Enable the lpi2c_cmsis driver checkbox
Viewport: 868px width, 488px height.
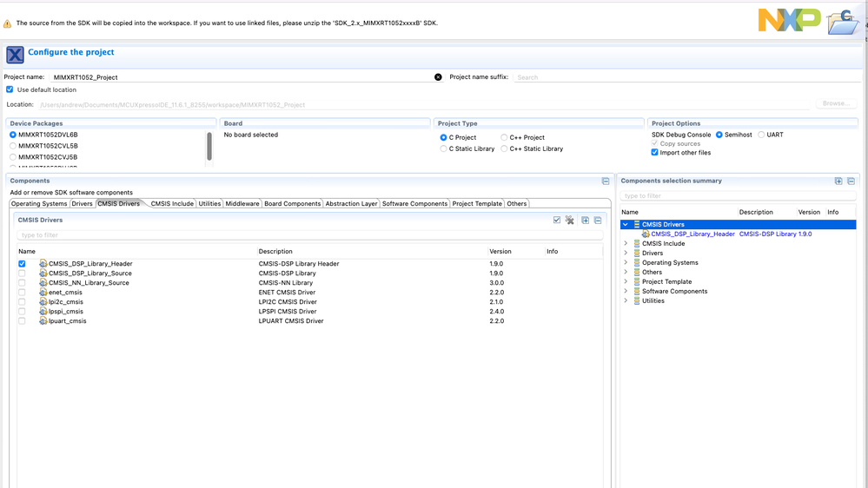point(22,301)
